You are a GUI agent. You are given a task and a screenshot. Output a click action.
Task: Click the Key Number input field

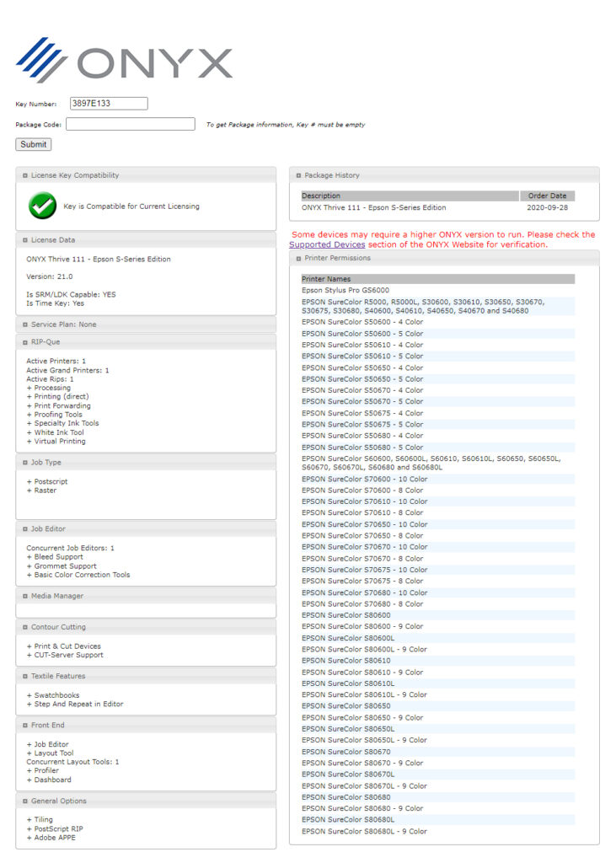(x=109, y=104)
